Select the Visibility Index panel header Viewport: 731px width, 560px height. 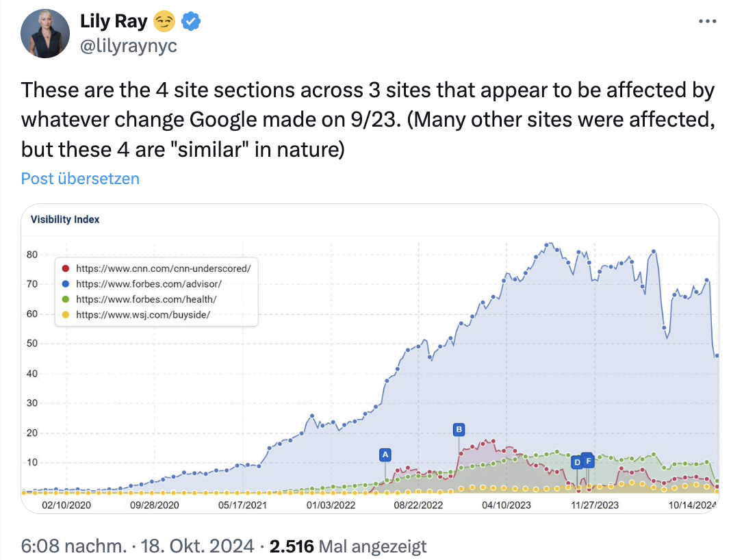[65, 220]
